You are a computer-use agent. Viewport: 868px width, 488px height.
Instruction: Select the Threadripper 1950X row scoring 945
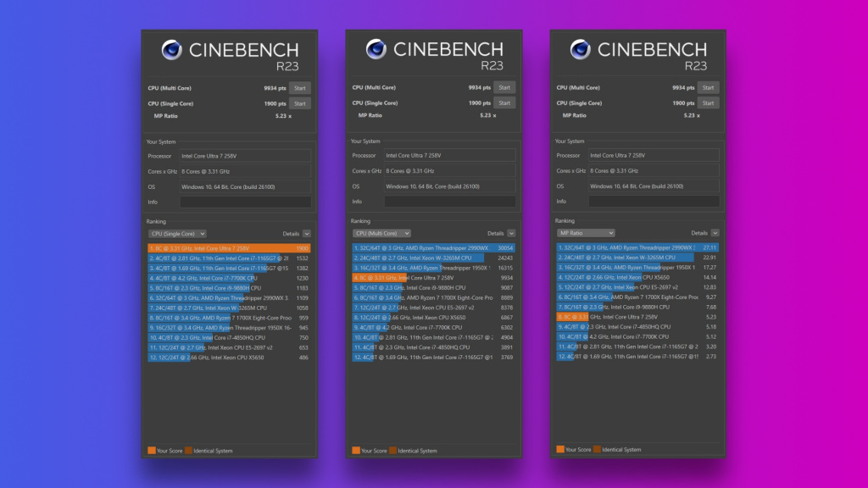click(x=229, y=328)
